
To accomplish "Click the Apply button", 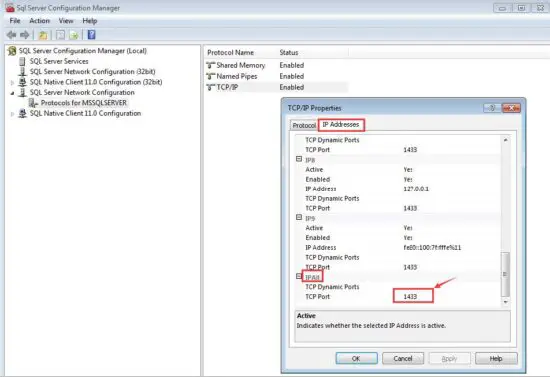I will (449, 358).
